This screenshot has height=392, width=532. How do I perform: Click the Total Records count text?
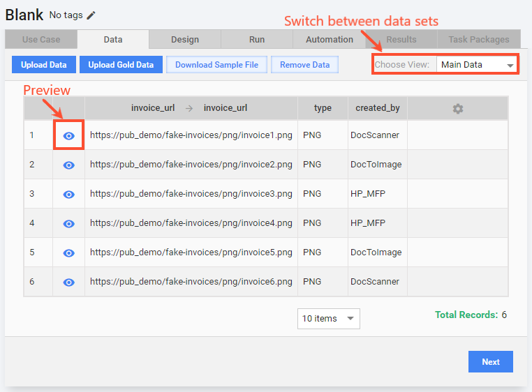pyautogui.click(x=471, y=315)
